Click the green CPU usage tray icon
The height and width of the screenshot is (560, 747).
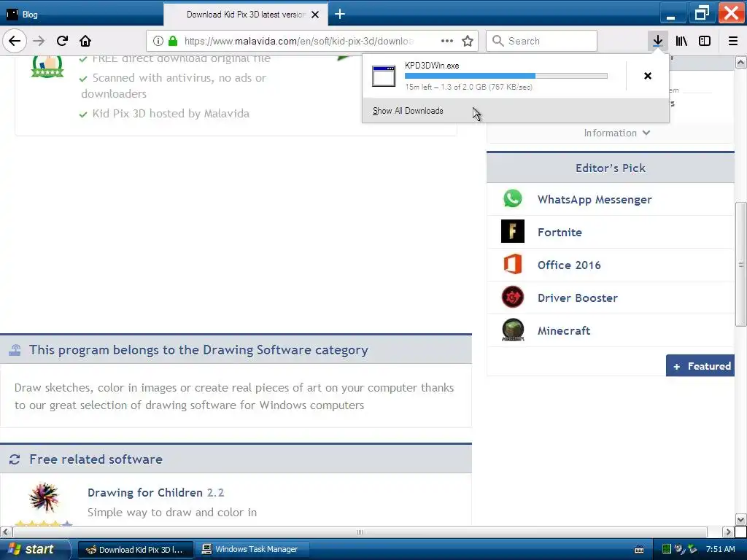coord(667,549)
